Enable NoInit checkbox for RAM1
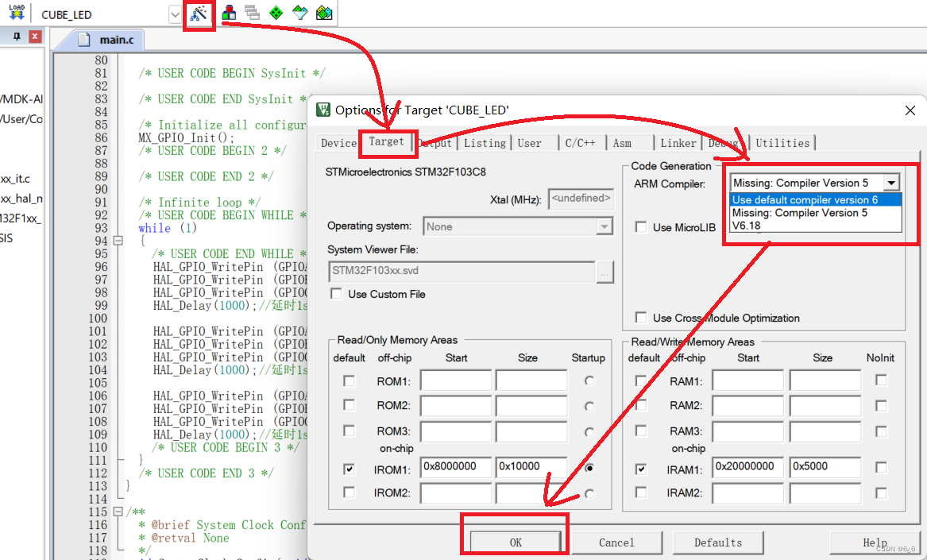 click(x=881, y=380)
